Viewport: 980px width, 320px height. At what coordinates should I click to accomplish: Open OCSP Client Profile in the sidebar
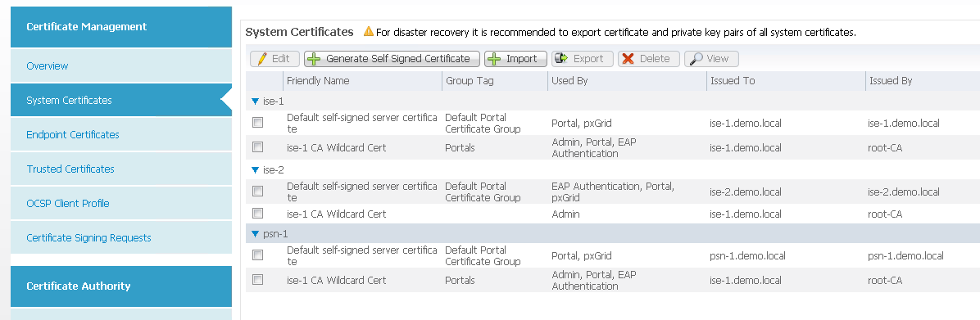tap(121, 203)
